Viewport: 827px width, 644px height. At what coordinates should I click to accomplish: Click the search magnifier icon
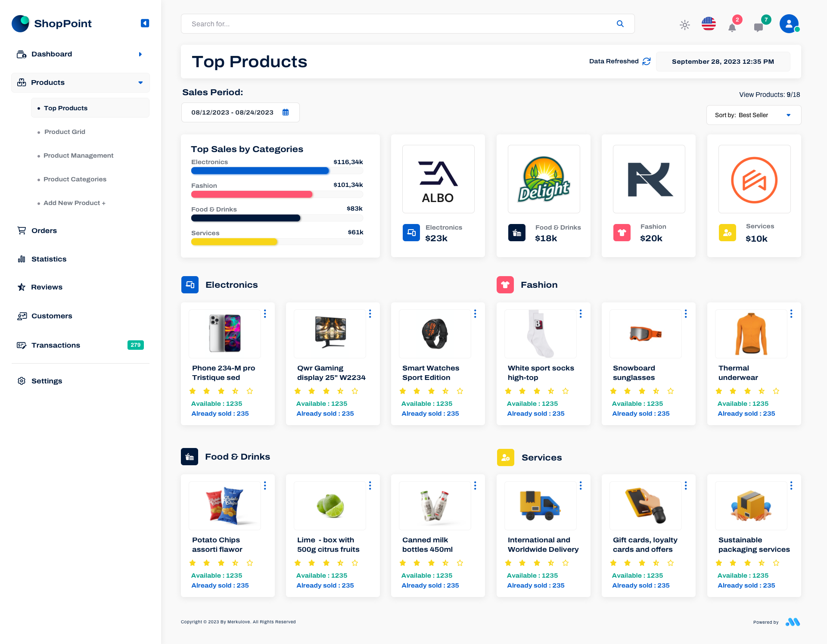(620, 24)
